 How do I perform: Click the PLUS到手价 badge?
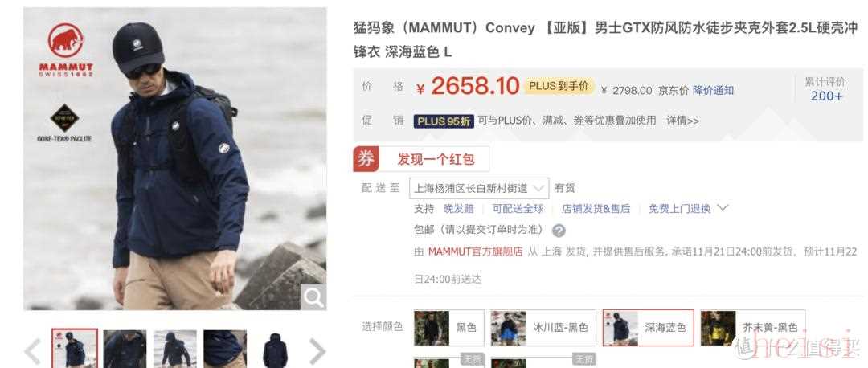[559, 86]
